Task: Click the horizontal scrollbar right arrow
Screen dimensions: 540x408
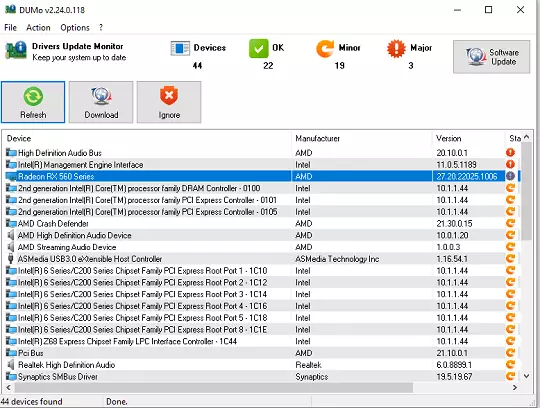Action: coord(515,387)
